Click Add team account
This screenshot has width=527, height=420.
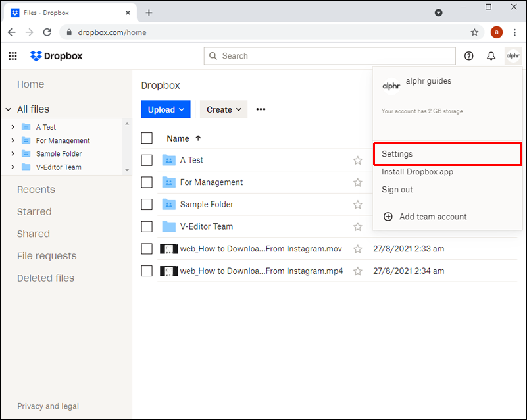(432, 217)
